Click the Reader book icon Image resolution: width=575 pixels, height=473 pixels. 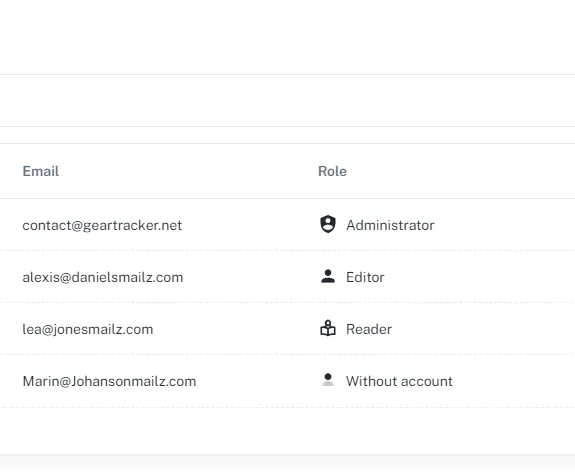pos(328,328)
